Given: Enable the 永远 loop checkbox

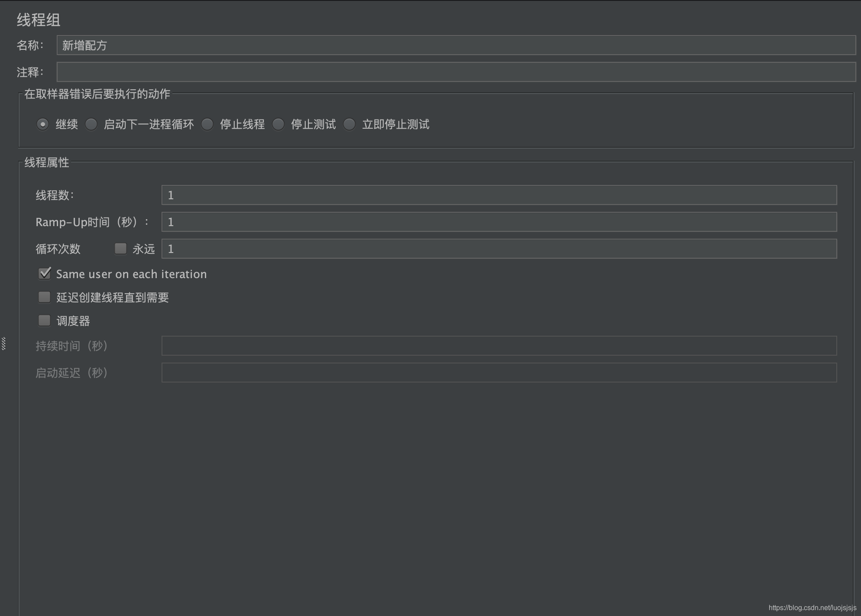Looking at the screenshot, I should point(120,248).
